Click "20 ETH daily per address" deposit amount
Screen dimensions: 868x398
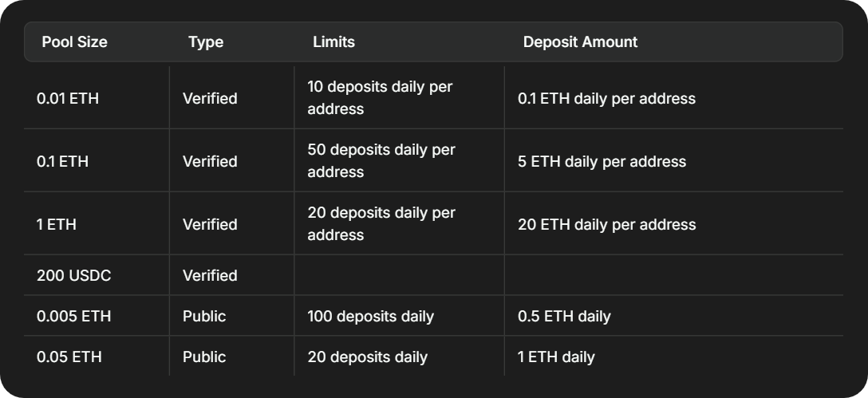[x=606, y=224]
